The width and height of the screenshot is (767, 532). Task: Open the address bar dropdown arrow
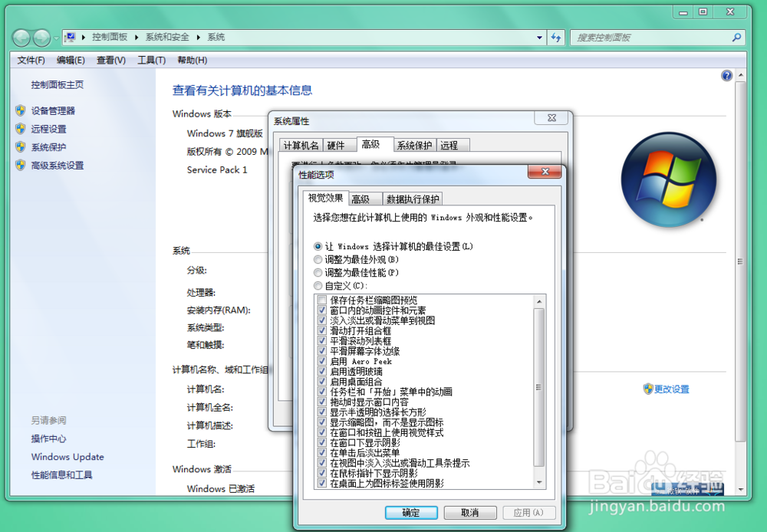click(541, 37)
